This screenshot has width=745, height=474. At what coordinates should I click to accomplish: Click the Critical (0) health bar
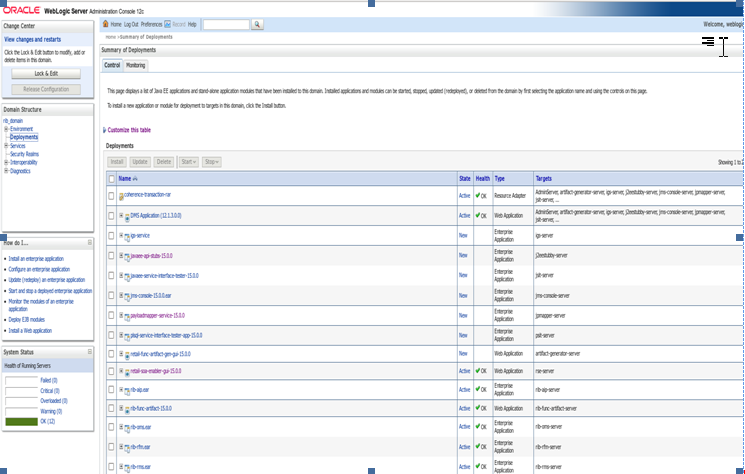point(21,391)
